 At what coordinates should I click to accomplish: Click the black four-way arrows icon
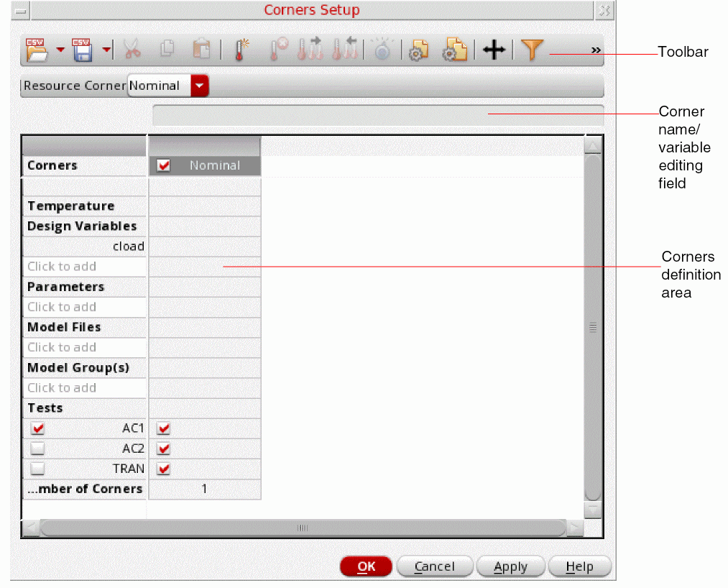tap(494, 50)
